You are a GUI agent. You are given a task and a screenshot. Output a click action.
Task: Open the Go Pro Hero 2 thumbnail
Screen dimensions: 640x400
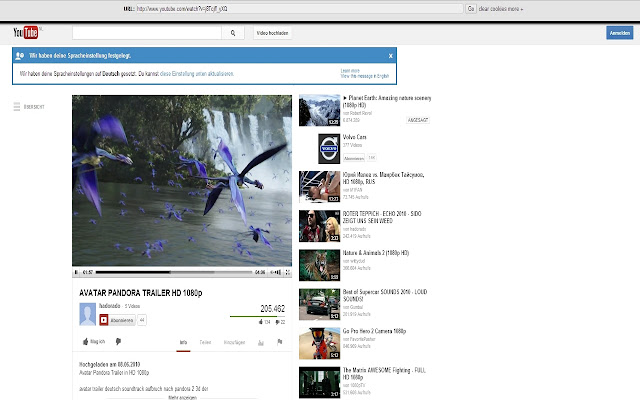(x=319, y=343)
